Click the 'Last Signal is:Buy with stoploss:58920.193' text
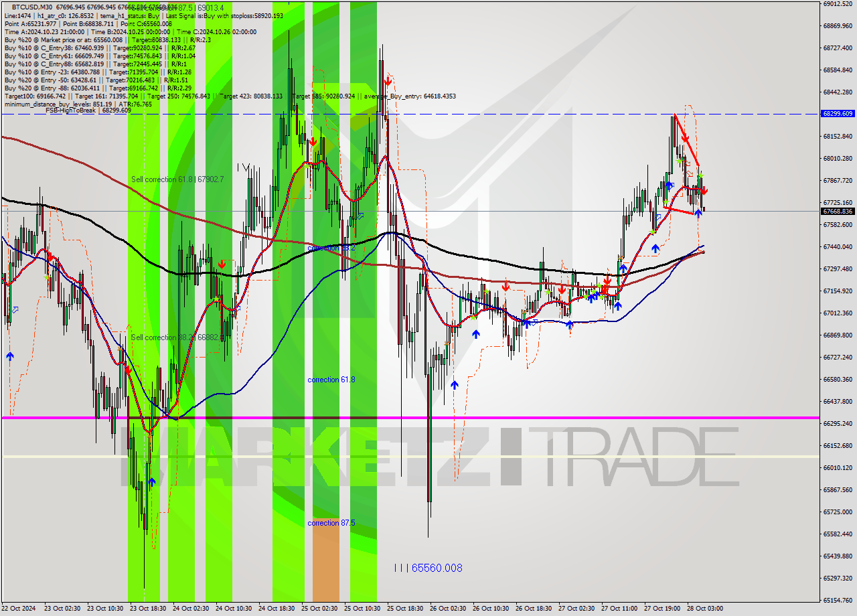 point(224,15)
